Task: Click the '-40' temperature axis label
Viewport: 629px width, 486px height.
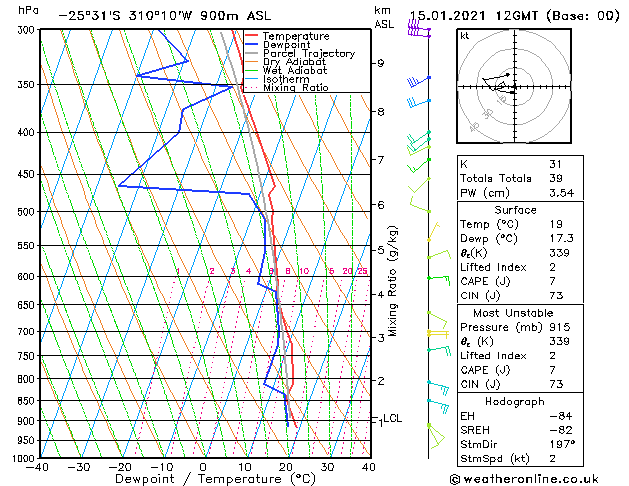Action: click(x=37, y=467)
